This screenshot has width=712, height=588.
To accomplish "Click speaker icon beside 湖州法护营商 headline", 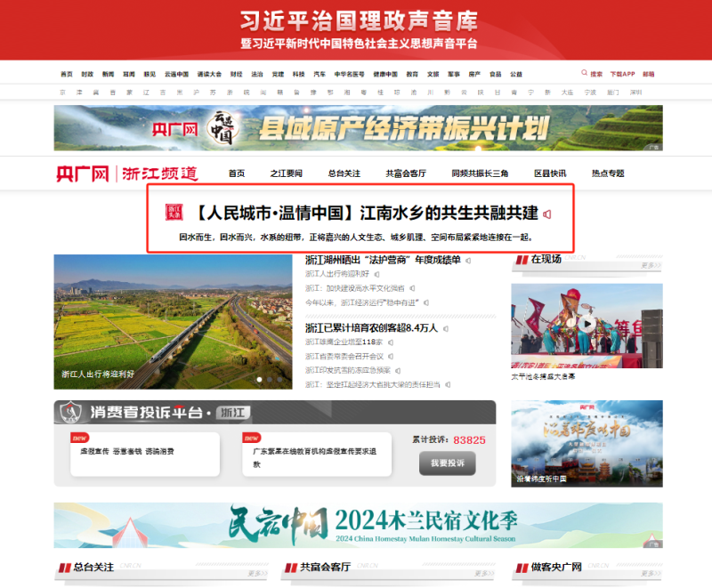I will pos(468,261).
